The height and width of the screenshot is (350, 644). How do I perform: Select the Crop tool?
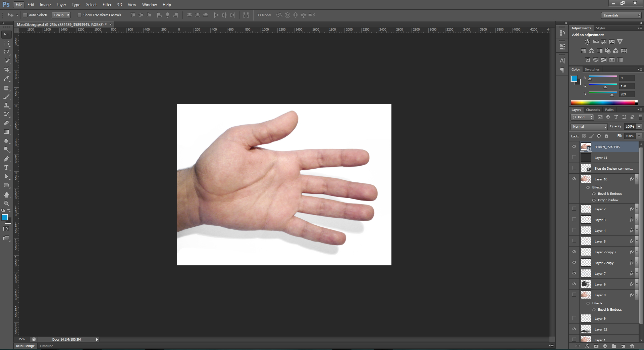[6, 70]
